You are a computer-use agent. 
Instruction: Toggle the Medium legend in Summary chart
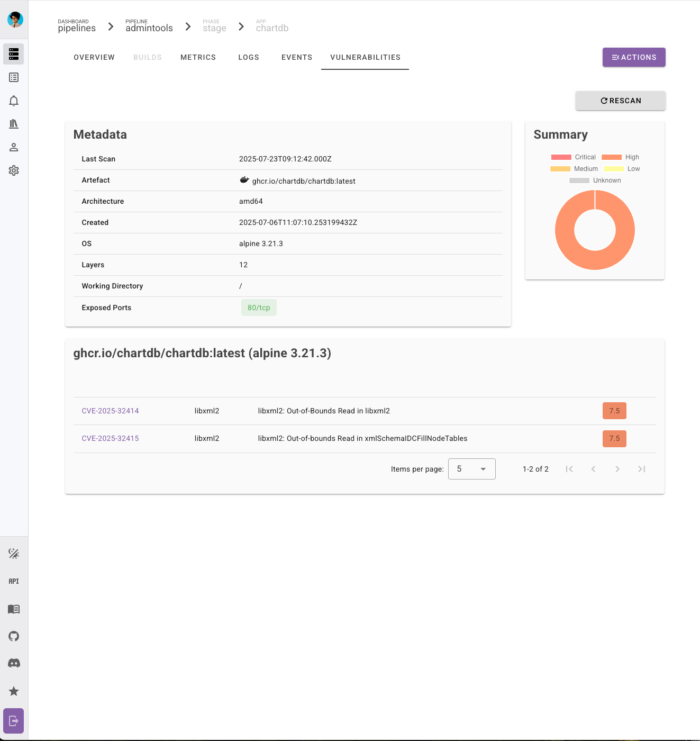574,169
